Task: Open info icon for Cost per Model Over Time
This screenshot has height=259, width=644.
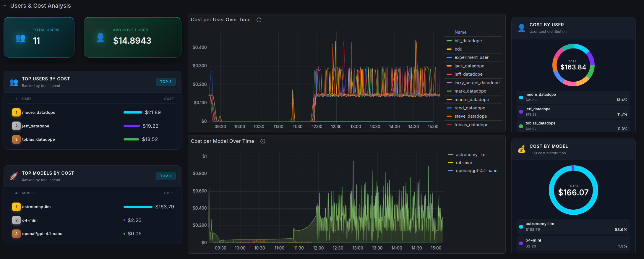Action: (263, 141)
